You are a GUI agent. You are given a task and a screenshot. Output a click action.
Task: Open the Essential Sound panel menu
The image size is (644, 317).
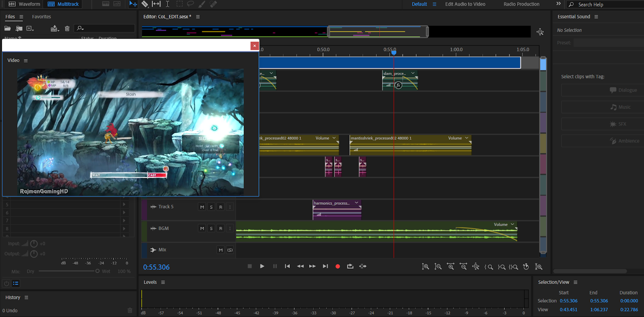coord(596,17)
